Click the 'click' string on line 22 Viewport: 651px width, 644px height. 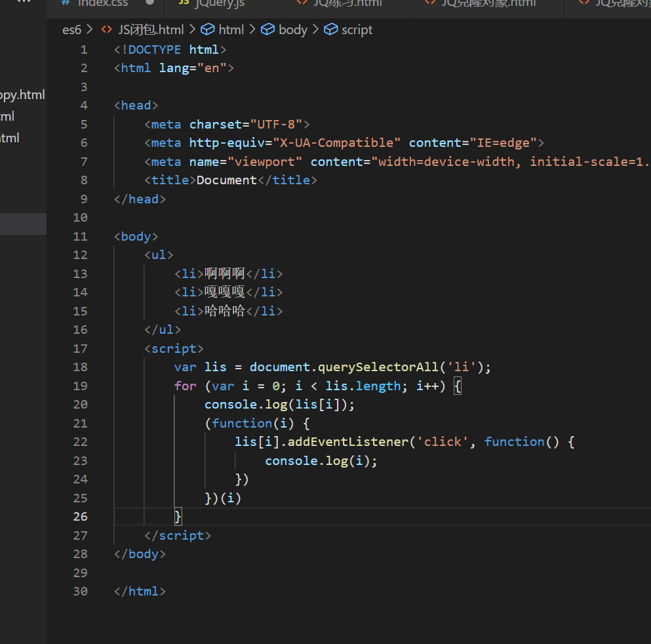point(443,442)
